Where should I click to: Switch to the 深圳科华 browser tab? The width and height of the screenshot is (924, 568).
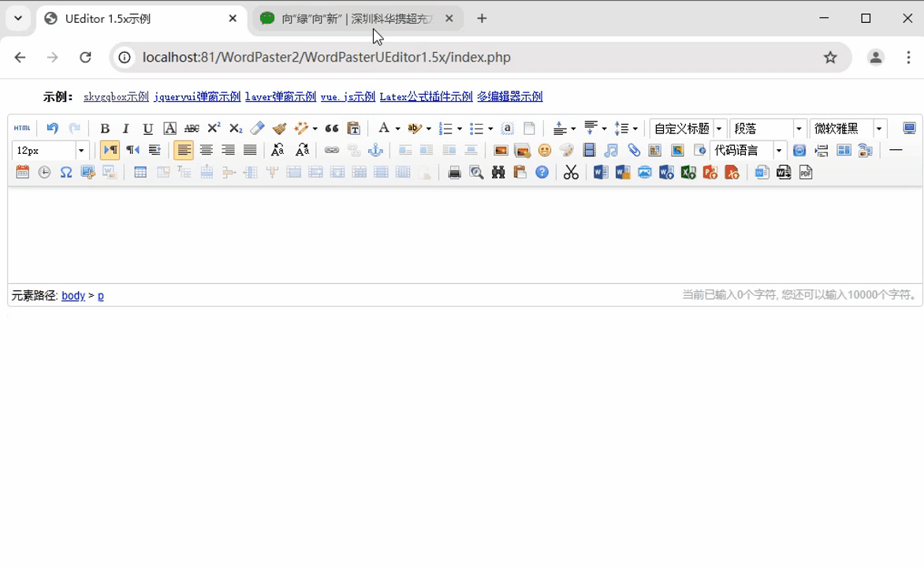click(356, 19)
